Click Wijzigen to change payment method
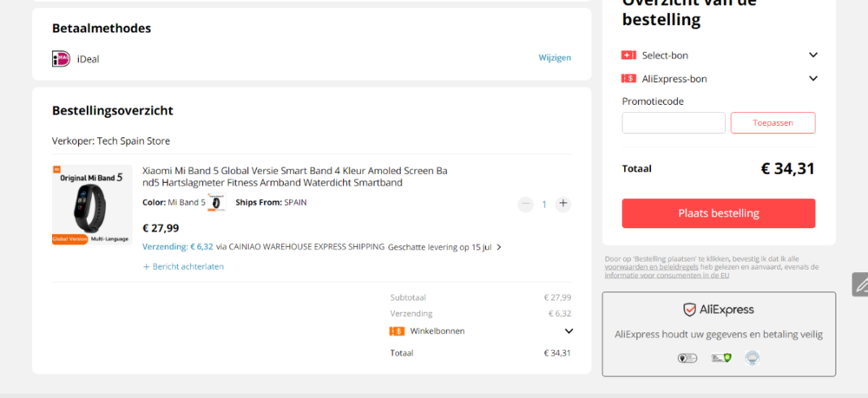The image size is (868, 398). coord(555,58)
